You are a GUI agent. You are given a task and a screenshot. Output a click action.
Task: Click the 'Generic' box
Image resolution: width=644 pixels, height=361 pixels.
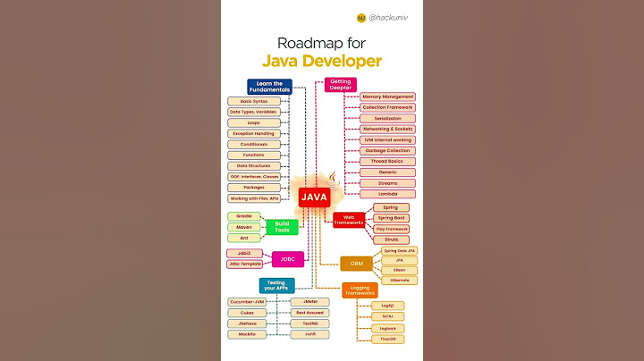(387, 172)
